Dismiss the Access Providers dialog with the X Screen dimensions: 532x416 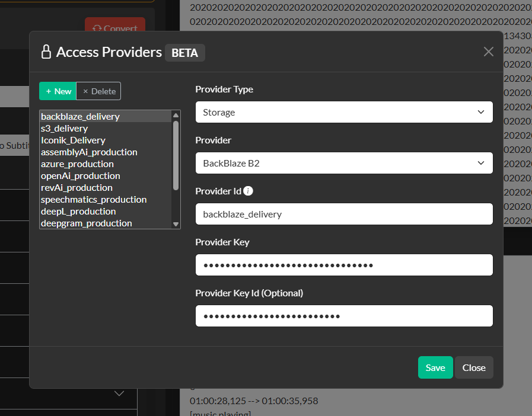pyautogui.click(x=488, y=52)
